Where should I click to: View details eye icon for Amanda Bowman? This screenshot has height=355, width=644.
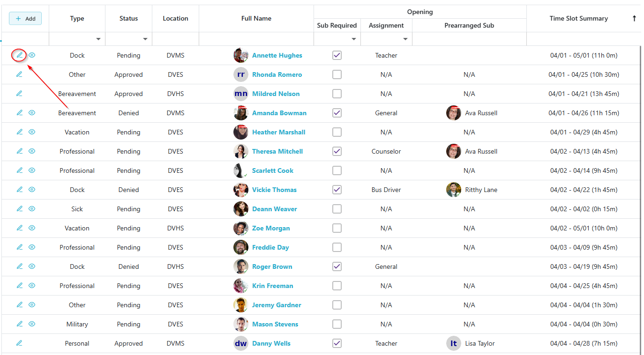[32, 113]
